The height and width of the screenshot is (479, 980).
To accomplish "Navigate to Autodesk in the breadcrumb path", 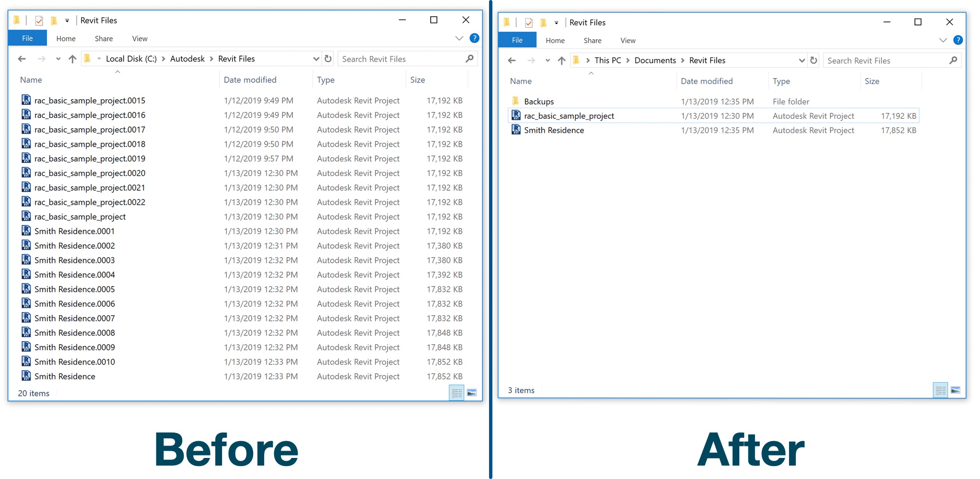I will coord(188,59).
